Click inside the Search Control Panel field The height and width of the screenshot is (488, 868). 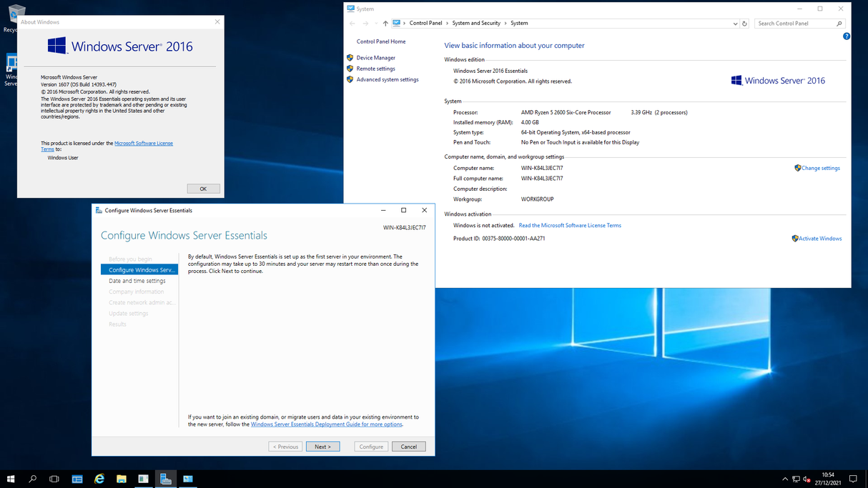pyautogui.click(x=794, y=23)
